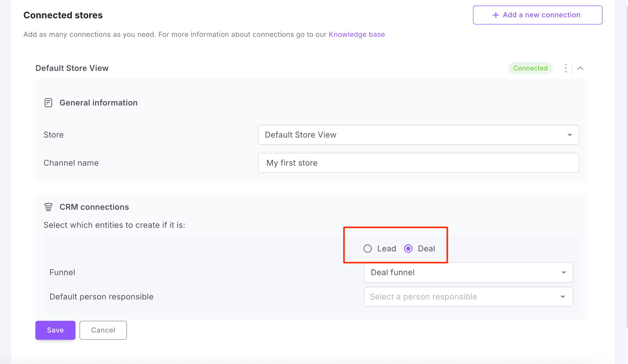Click the Channel name input field

[418, 163]
